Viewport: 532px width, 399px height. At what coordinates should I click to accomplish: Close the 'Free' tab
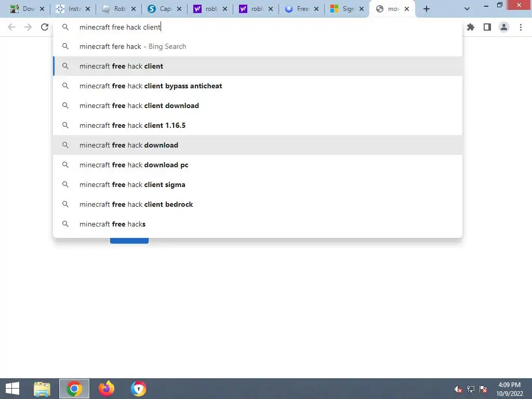coord(316,9)
